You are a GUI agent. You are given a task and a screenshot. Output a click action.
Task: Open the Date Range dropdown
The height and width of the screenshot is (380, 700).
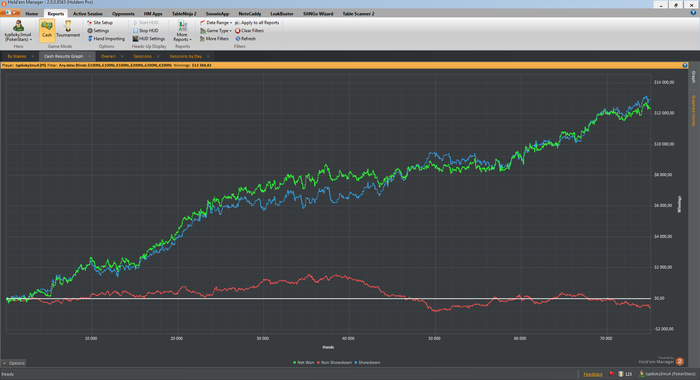pyautogui.click(x=216, y=22)
